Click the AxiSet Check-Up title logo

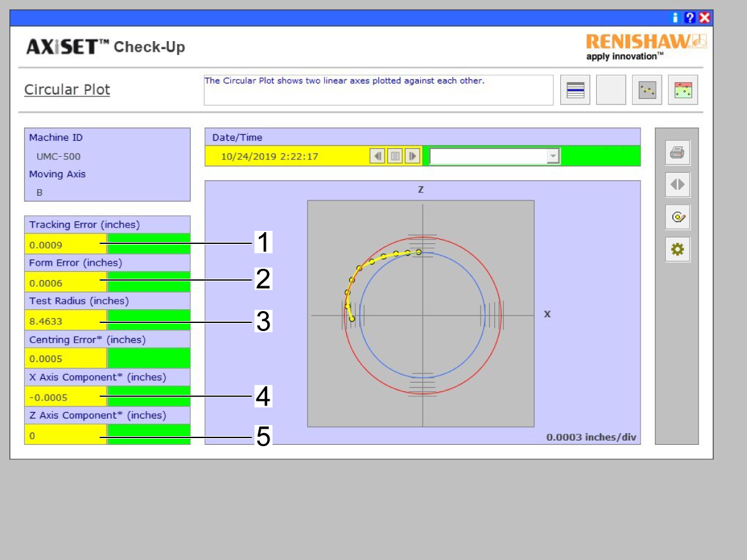coord(106,47)
